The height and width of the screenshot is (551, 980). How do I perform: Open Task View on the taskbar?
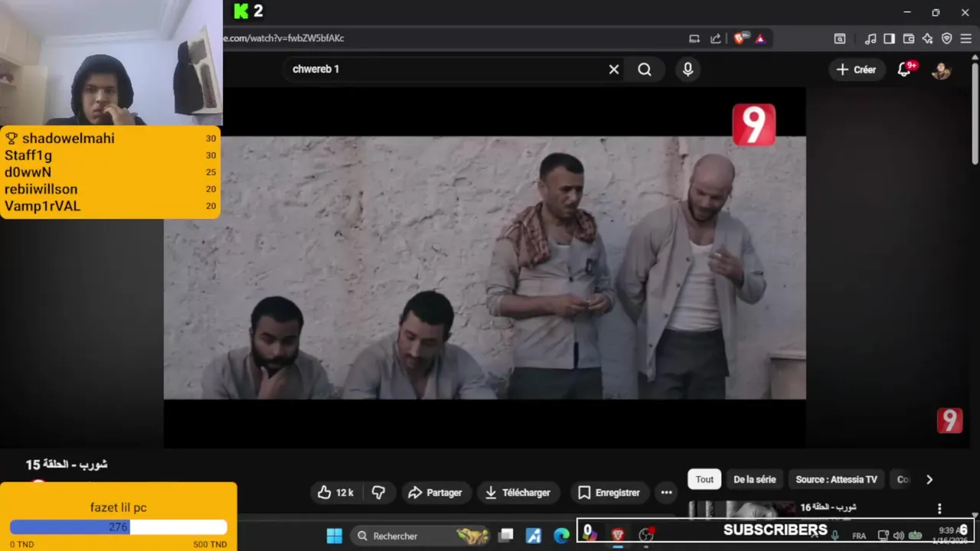click(506, 536)
